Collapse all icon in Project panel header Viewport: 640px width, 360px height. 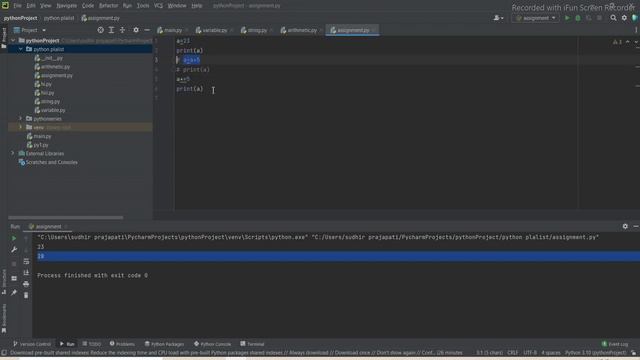point(122,30)
